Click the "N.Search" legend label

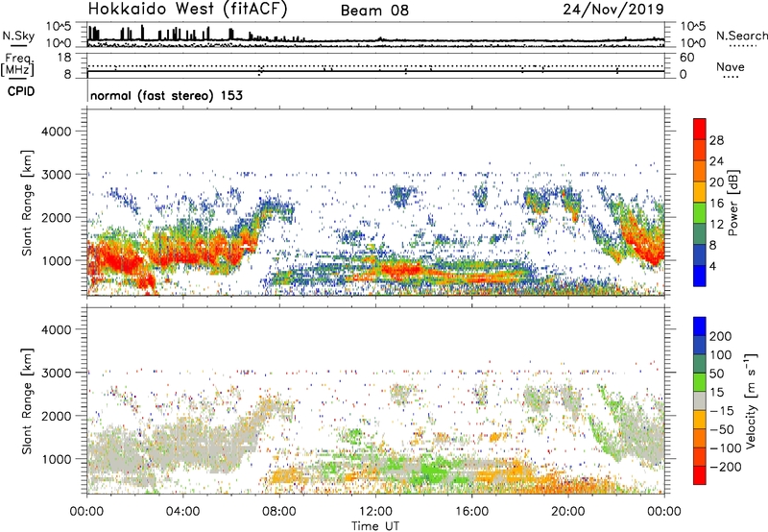tap(741, 36)
